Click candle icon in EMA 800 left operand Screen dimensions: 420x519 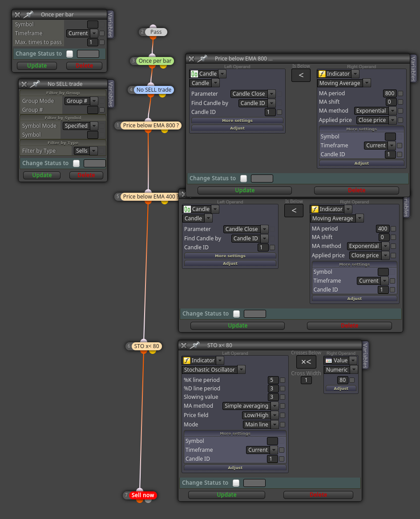(x=194, y=74)
